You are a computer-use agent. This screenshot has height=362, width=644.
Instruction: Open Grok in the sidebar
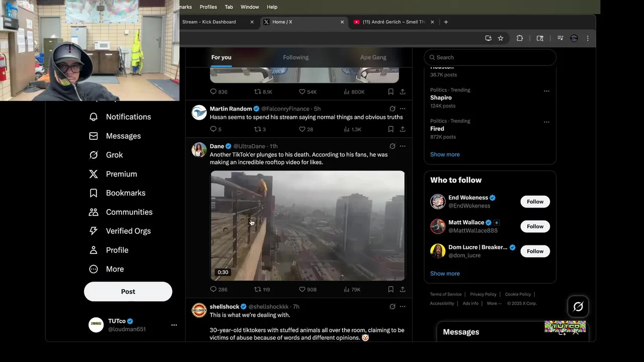point(106,155)
